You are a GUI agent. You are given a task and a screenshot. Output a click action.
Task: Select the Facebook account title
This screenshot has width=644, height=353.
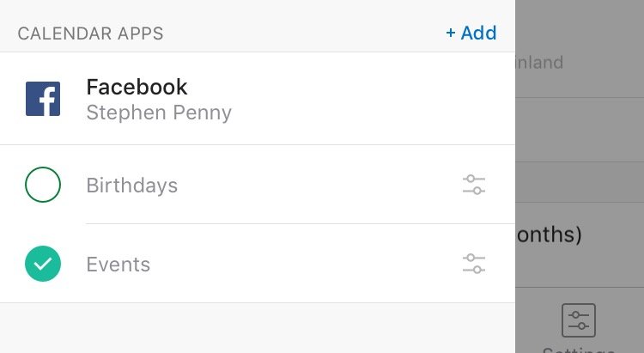(x=137, y=87)
